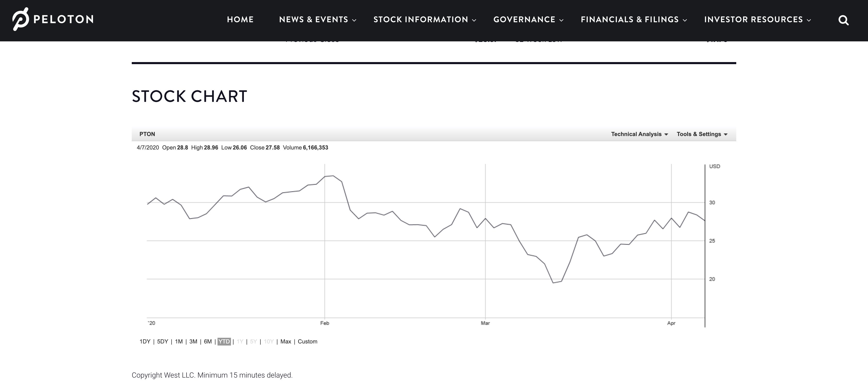
Task: Click the YTD highlighted selector
Action: tap(224, 341)
